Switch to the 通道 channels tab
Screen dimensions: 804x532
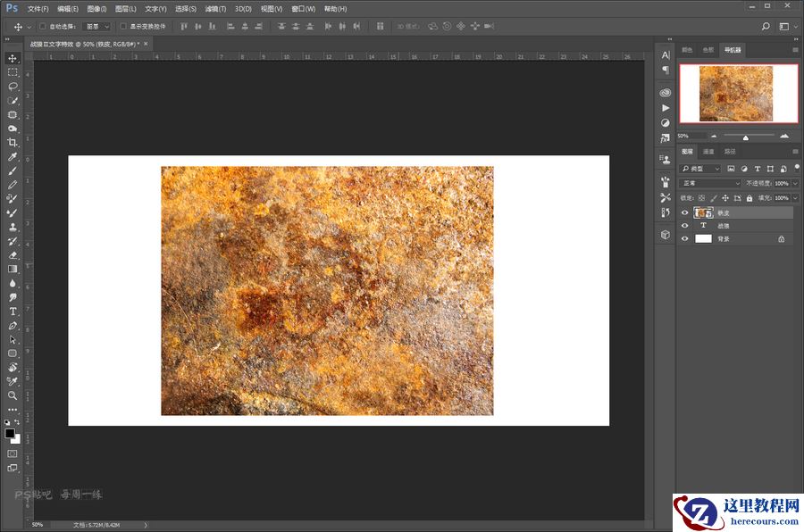pyautogui.click(x=709, y=152)
